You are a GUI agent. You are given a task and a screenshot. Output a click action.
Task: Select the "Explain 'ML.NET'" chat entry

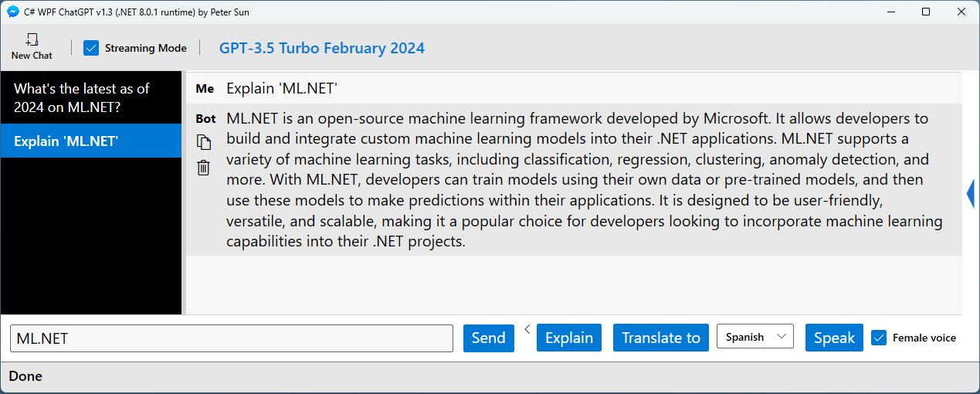[91, 141]
